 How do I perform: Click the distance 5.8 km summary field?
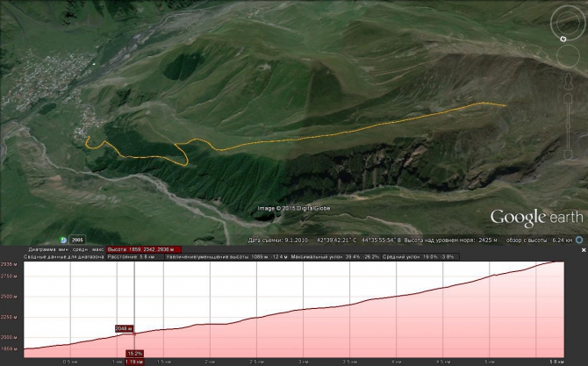click(120, 256)
